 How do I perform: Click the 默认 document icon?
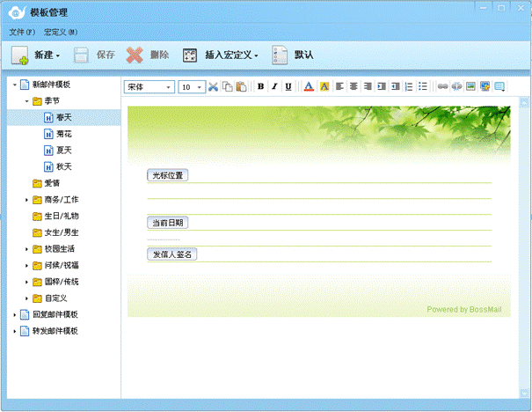[x=280, y=55]
